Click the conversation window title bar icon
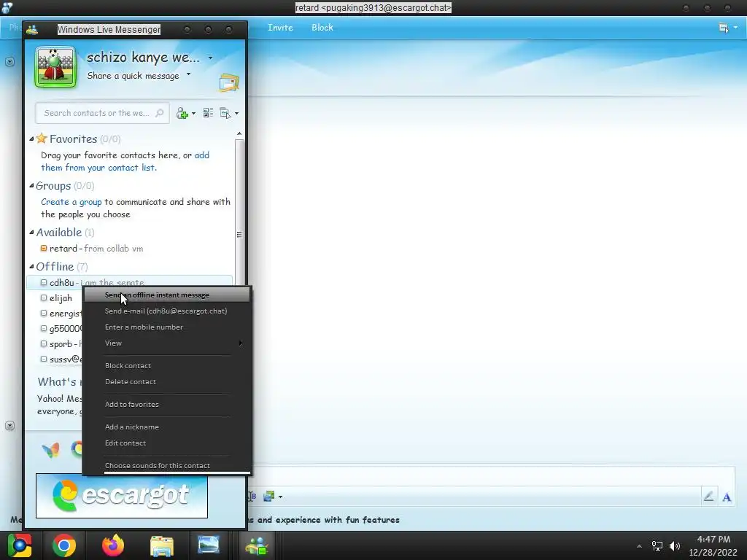The height and width of the screenshot is (560, 747). pos(7,7)
